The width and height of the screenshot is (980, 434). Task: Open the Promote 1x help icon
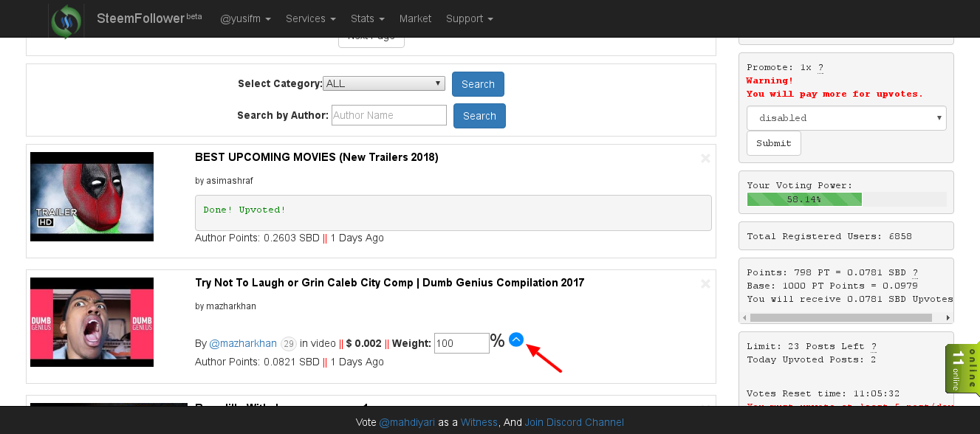pyautogui.click(x=820, y=67)
